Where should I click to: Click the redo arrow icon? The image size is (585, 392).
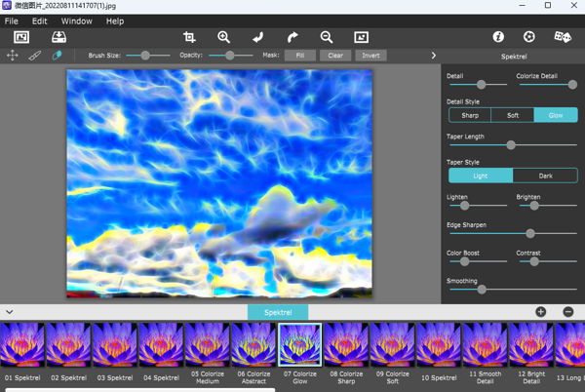[292, 37]
